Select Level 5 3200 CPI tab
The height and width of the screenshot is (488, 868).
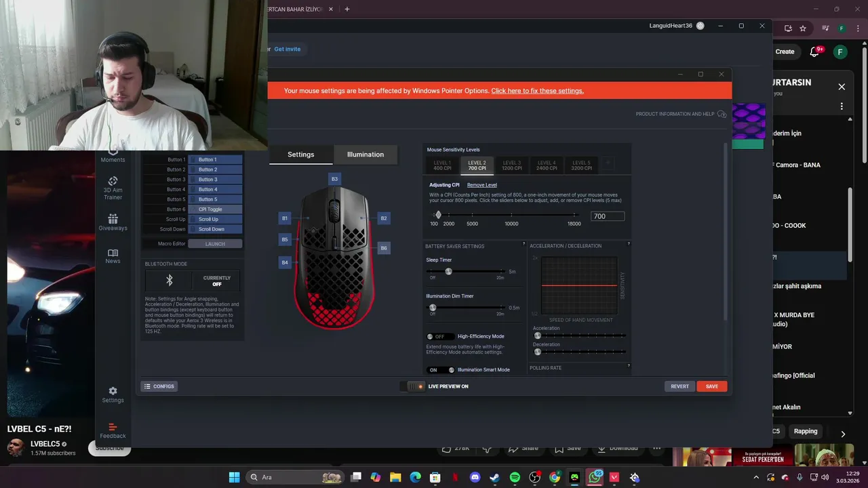click(x=581, y=165)
